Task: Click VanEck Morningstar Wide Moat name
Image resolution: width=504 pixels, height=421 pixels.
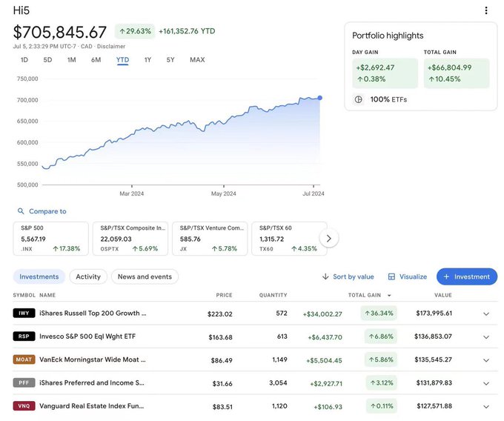Action: tap(93, 359)
